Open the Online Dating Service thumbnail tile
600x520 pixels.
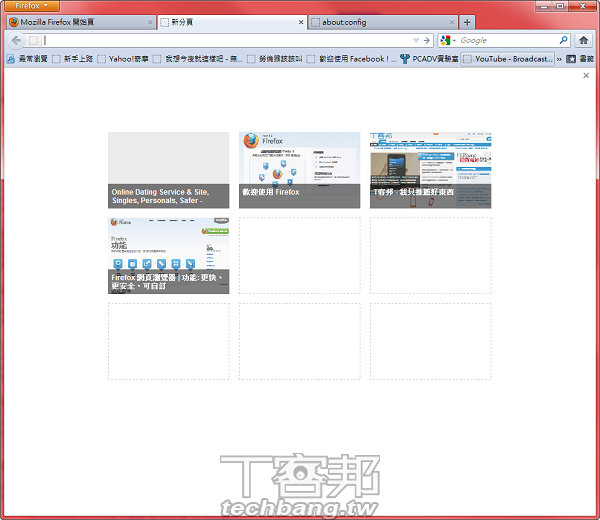(x=168, y=170)
